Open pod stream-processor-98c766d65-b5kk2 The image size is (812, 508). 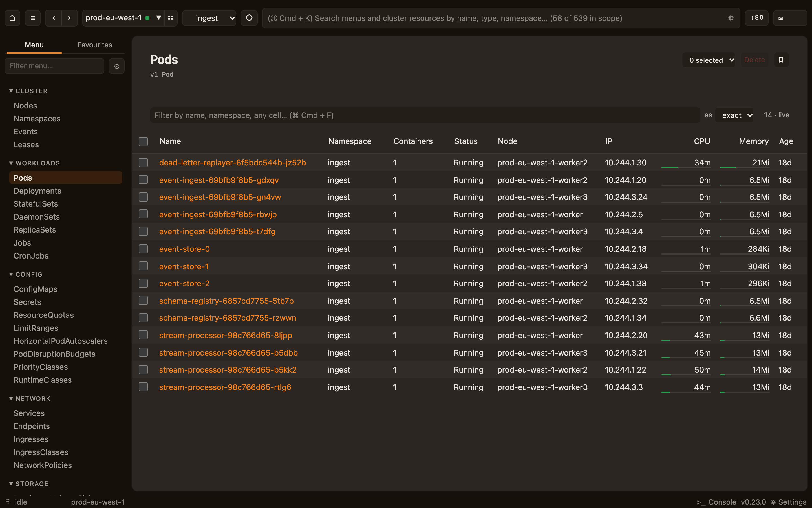point(228,370)
